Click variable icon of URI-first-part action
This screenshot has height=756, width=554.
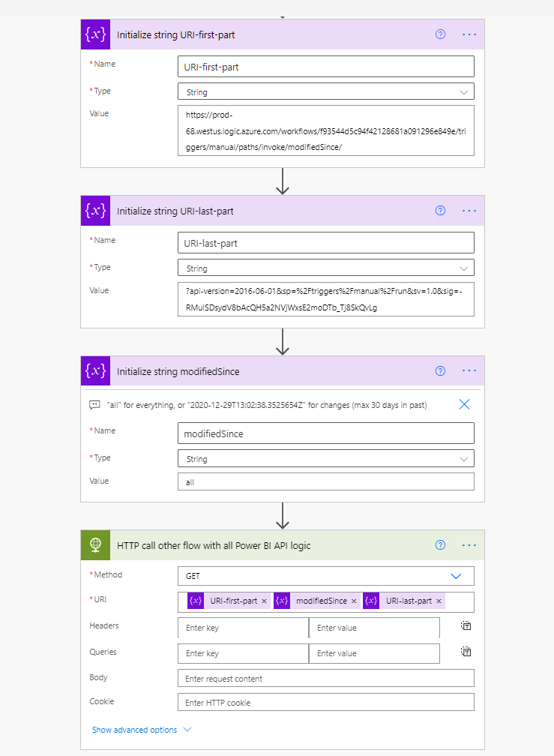click(x=95, y=34)
